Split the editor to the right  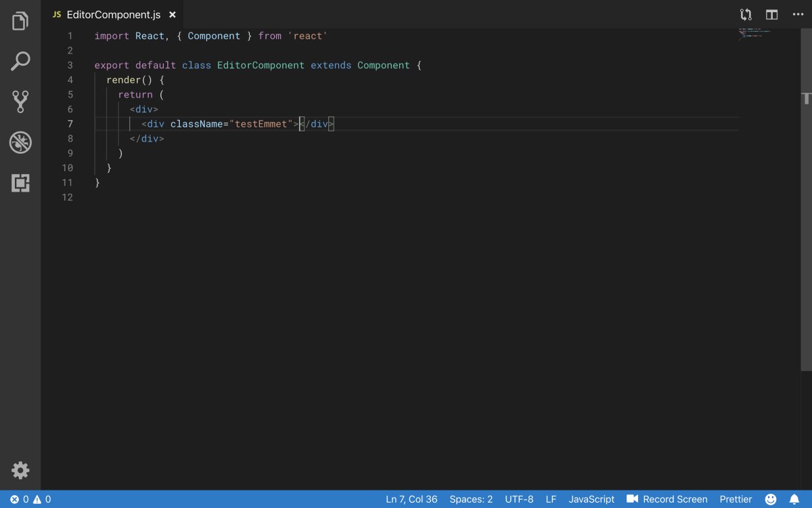point(771,14)
